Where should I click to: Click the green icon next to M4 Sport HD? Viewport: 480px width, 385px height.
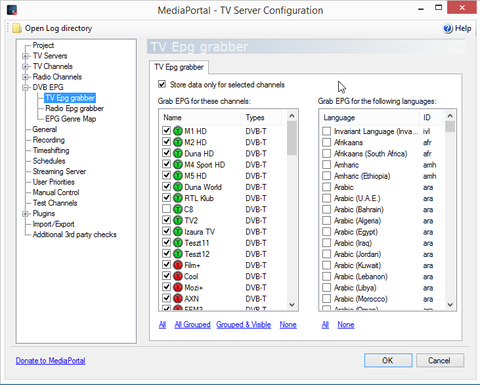pyautogui.click(x=178, y=165)
